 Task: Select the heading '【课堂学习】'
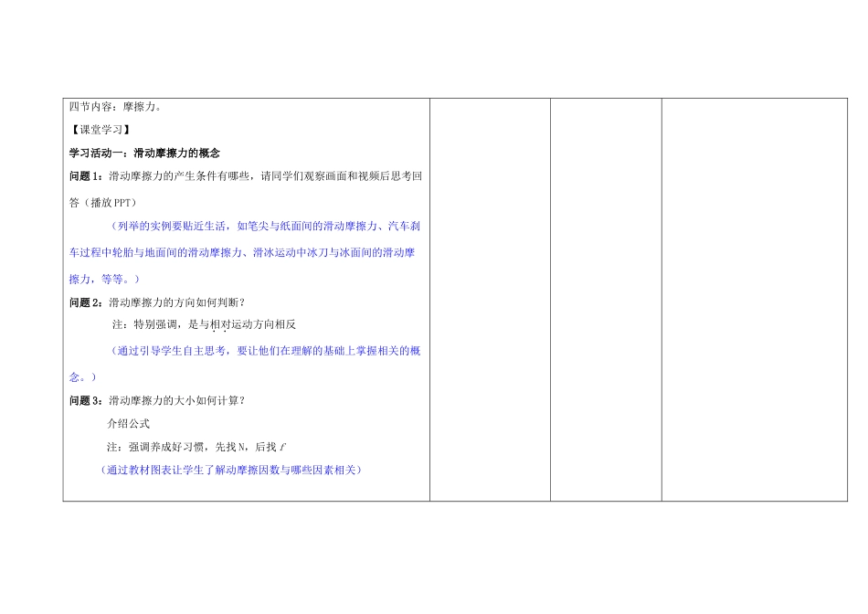coord(101,130)
